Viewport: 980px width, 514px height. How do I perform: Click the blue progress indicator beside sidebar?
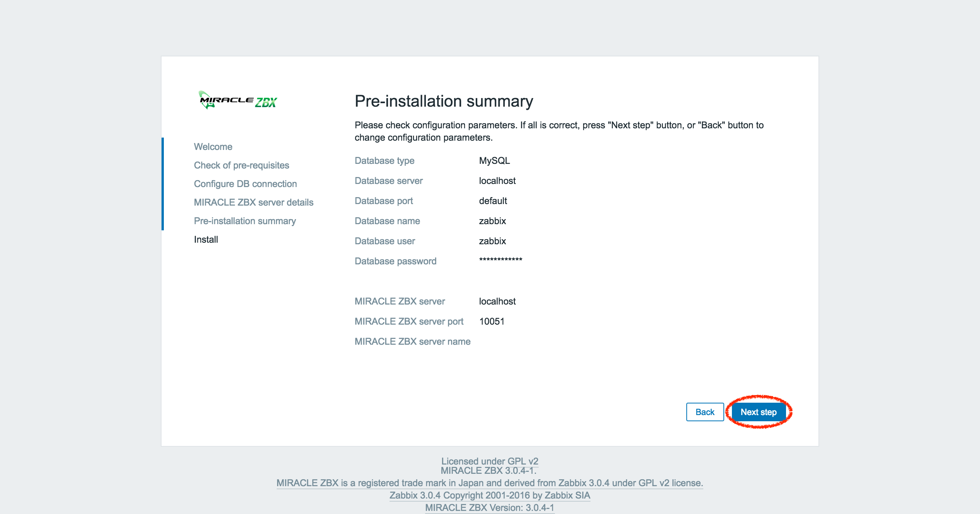[x=163, y=184]
